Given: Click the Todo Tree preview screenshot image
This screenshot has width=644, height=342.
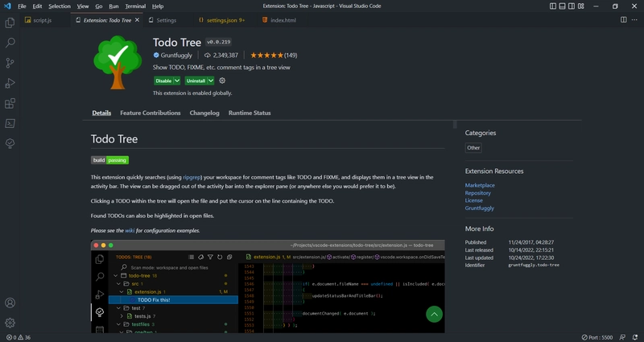Looking at the screenshot, I should coord(267,286).
